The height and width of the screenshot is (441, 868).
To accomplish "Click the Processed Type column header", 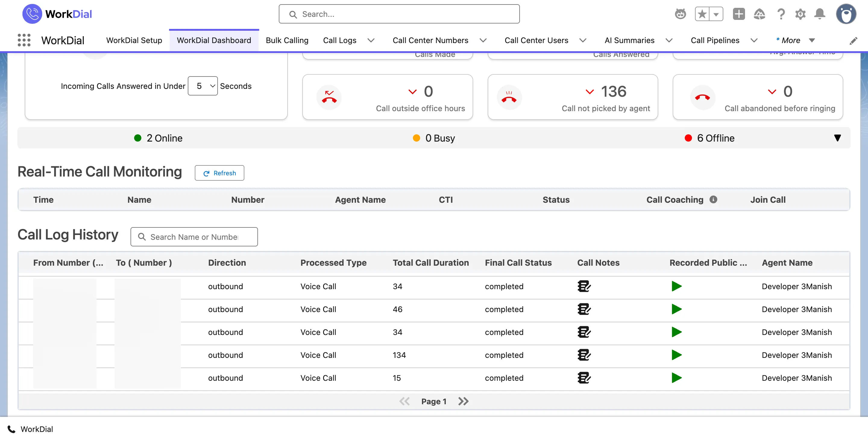I will (333, 262).
